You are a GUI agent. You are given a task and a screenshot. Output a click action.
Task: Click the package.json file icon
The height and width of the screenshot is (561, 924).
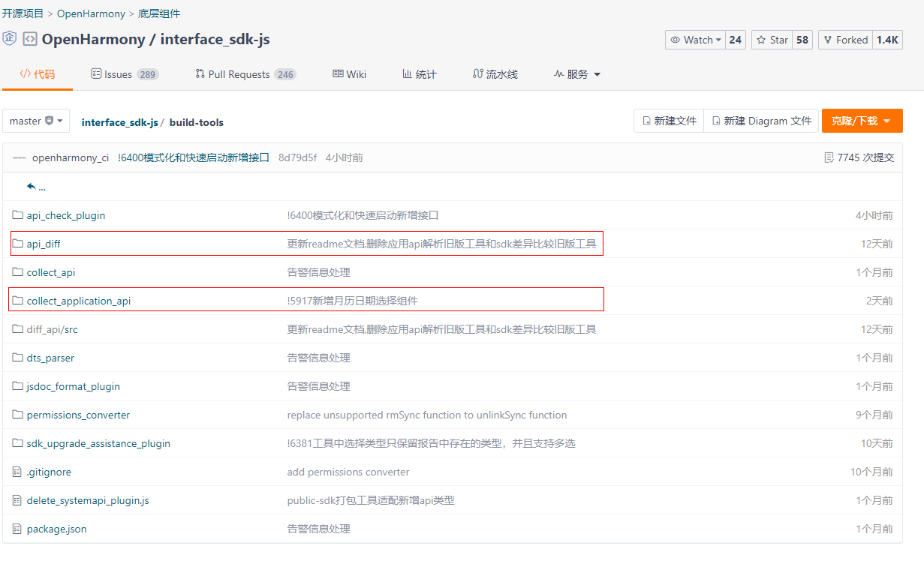(17, 529)
